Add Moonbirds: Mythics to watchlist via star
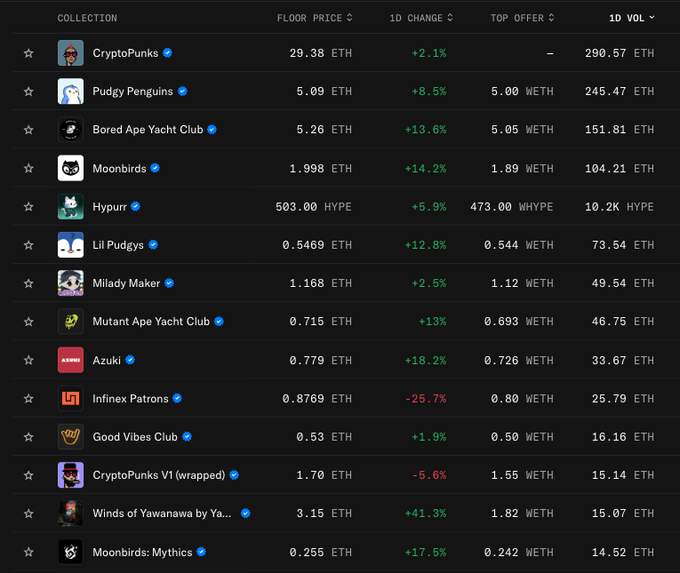 click(x=28, y=552)
